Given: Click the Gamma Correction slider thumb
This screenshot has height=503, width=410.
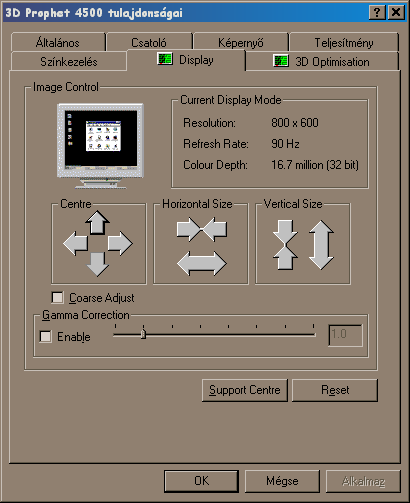Looking at the screenshot, I should click(x=143, y=334).
